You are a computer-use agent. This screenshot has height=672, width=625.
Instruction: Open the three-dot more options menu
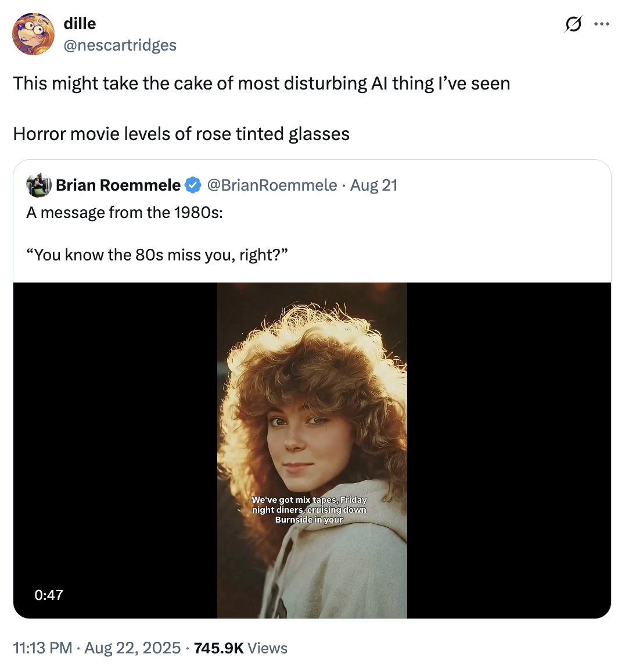tap(602, 23)
